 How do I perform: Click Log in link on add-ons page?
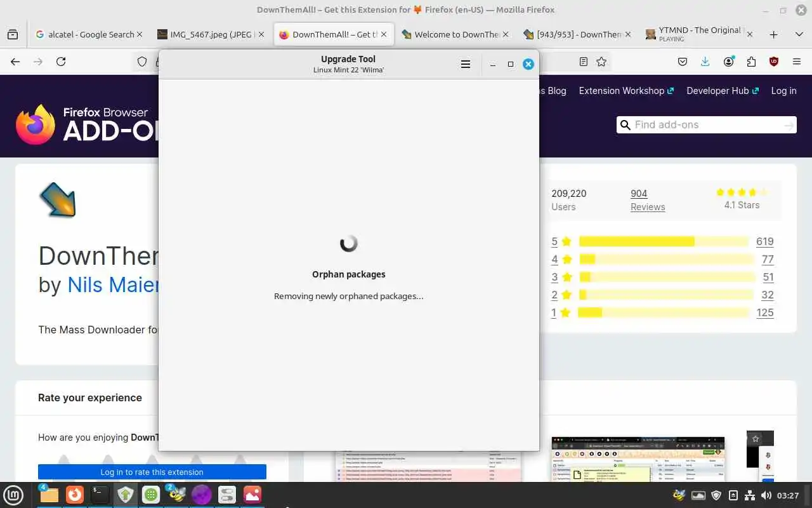point(783,91)
